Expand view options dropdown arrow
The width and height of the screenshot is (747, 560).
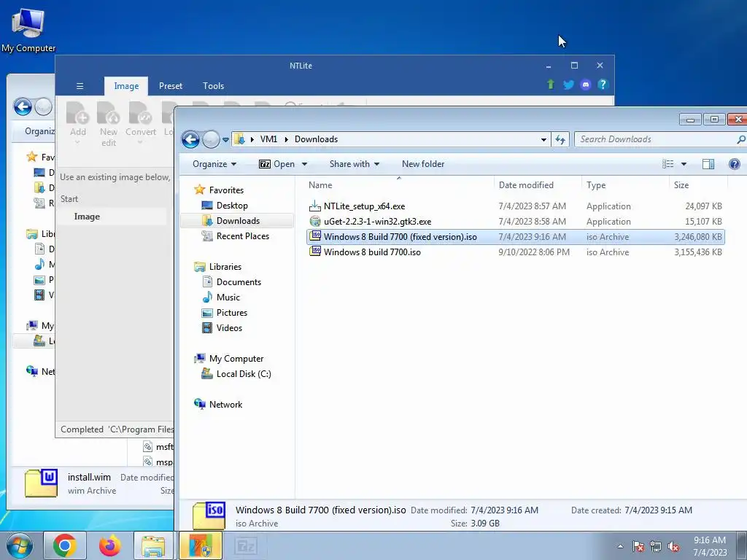[x=684, y=164]
